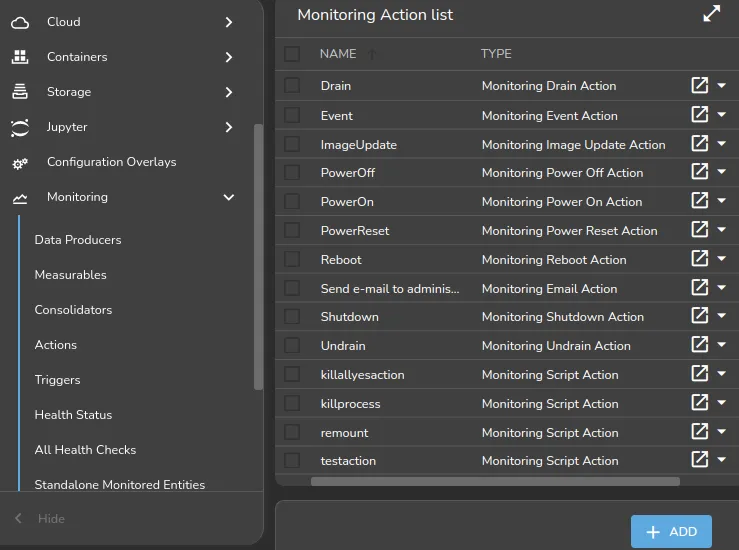Viewport: 739px width, 550px height.
Task: Check the Reboot row checkbox
Action: pos(292,259)
